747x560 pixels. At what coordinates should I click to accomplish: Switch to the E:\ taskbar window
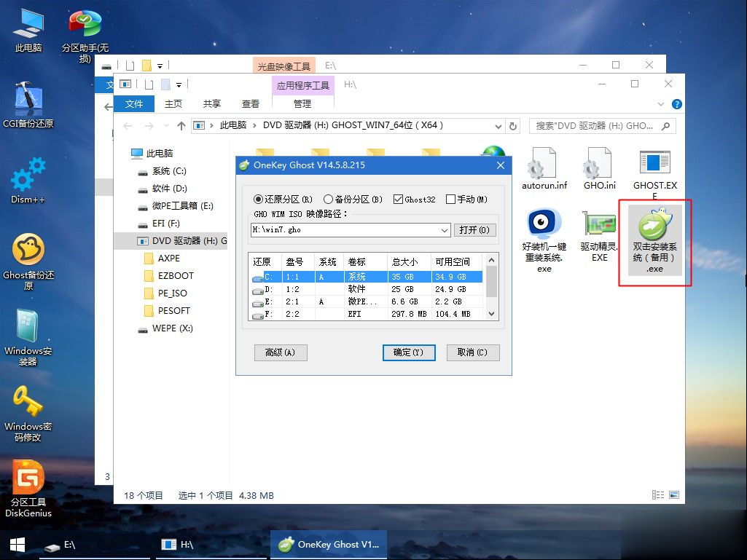tap(94, 545)
